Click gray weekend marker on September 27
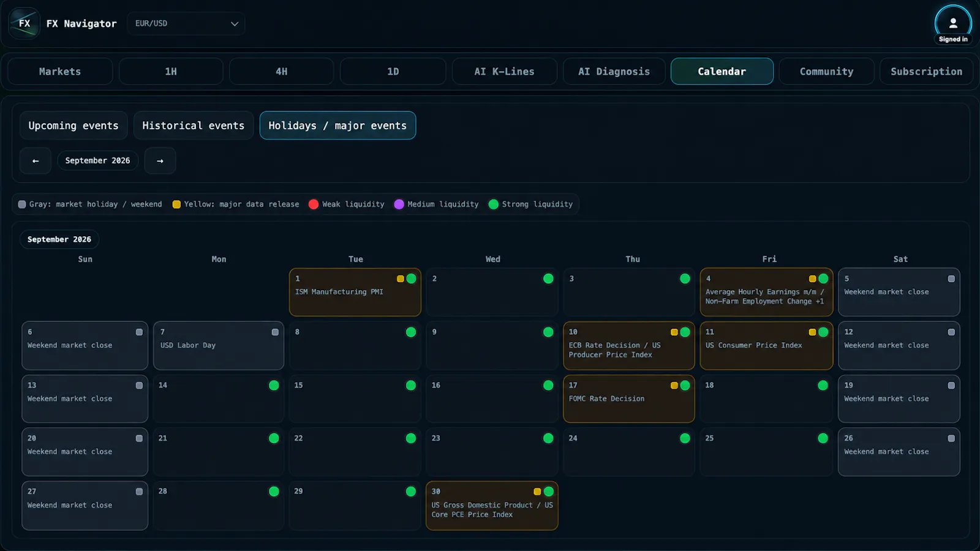 [x=139, y=492]
